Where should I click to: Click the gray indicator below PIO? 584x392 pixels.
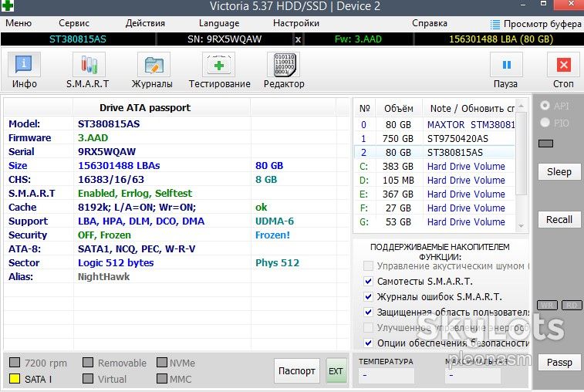point(545,144)
